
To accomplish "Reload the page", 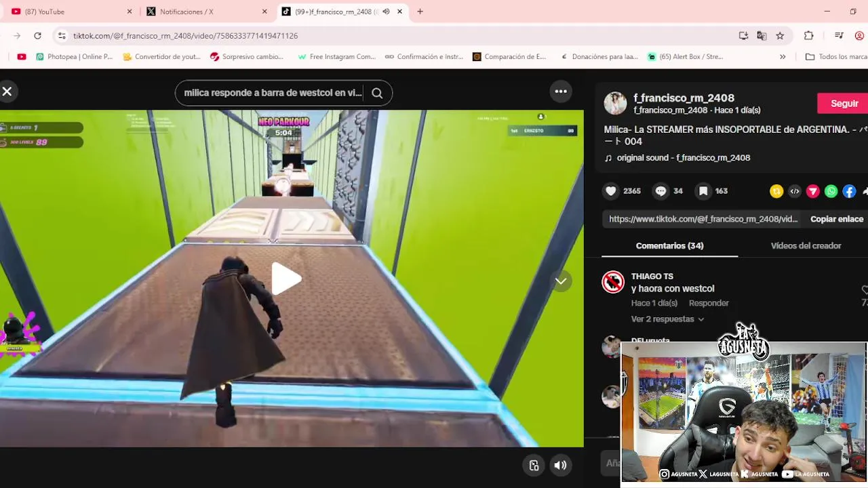I will click(37, 36).
